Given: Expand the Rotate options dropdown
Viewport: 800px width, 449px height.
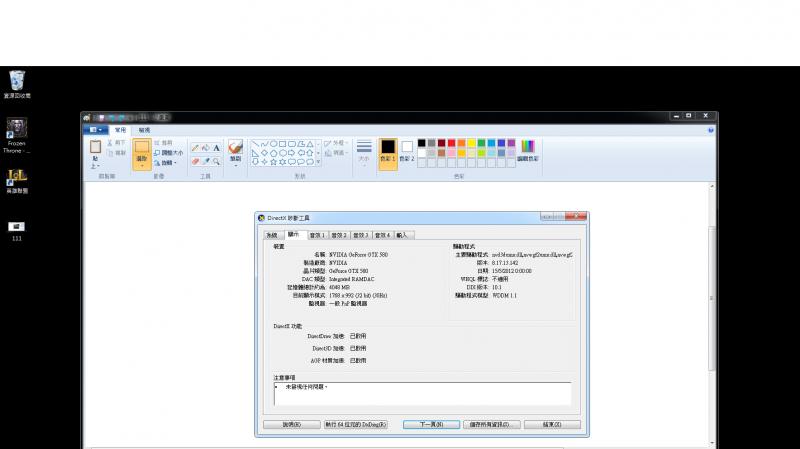Looking at the screenshot, I should coord(167,163).
